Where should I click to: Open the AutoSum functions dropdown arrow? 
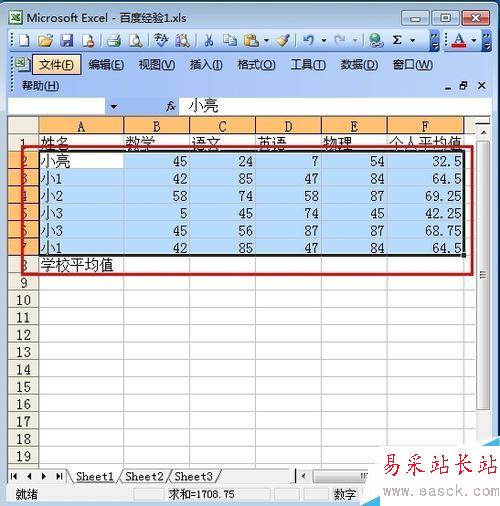coord(412,41)
